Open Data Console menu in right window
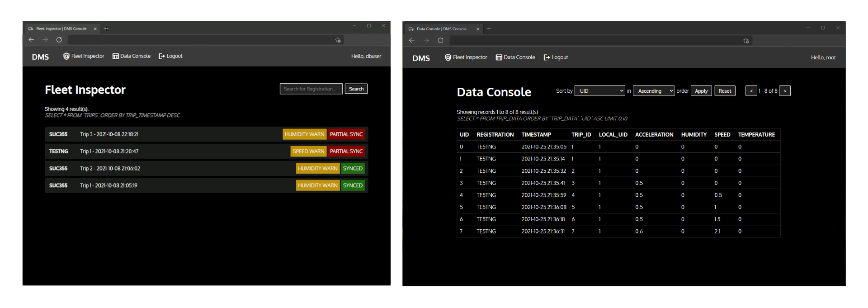Image resolution: width=868 pixels, height=308 pixels. pos(515,57)
